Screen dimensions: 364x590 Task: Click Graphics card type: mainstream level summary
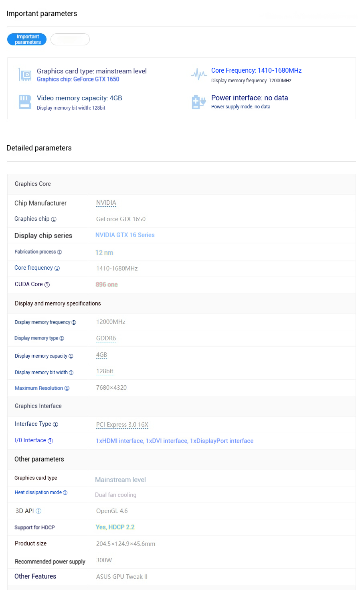[92, 71]
